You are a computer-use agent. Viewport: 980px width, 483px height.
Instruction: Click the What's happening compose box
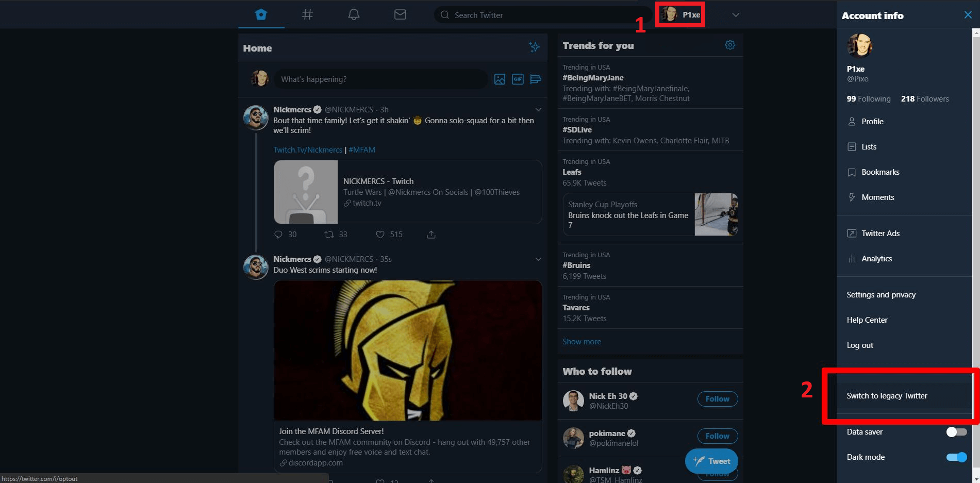pos(380,79)
